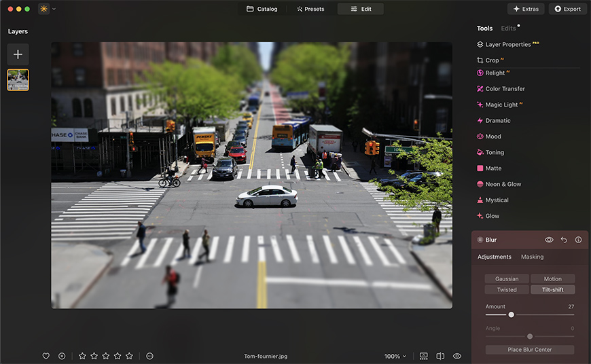
Task: Click the Angle slider handle
Action: tap(530, 336)
